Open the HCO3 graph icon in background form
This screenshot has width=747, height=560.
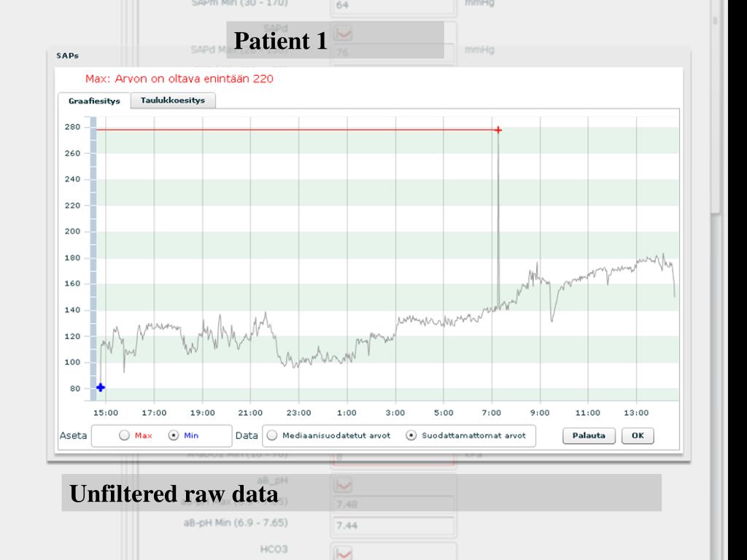point(343,553)
